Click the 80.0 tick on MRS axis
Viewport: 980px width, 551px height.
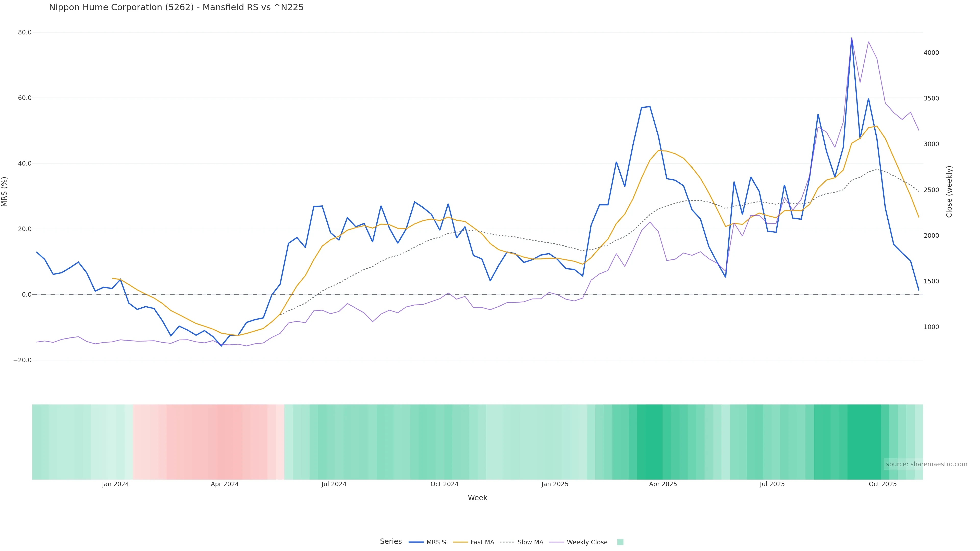click(x=25, y=32)
